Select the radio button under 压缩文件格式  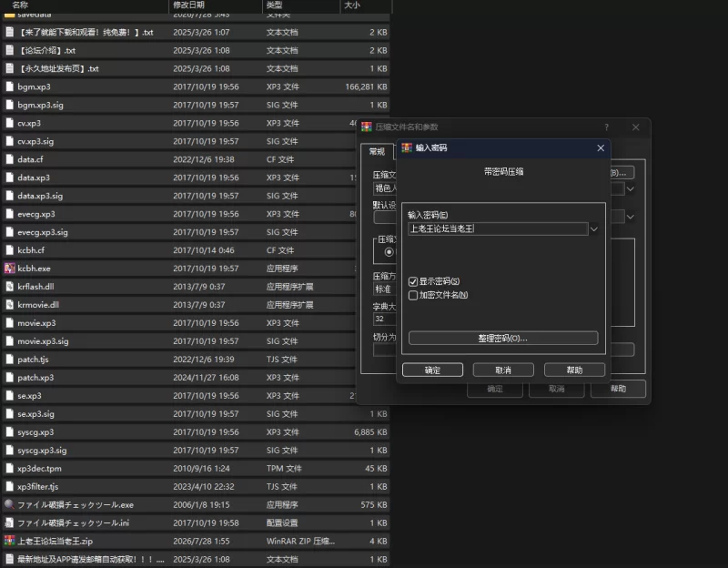[389, 252]
